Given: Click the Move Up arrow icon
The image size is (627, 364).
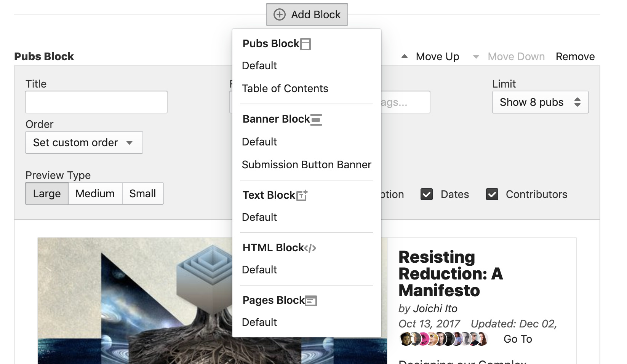Looking at the screenshot, I should click(x=405, y=56).
